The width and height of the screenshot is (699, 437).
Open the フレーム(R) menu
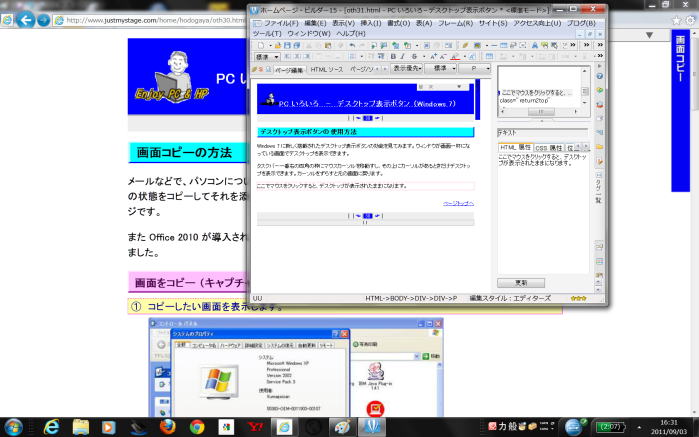(455, 23)
